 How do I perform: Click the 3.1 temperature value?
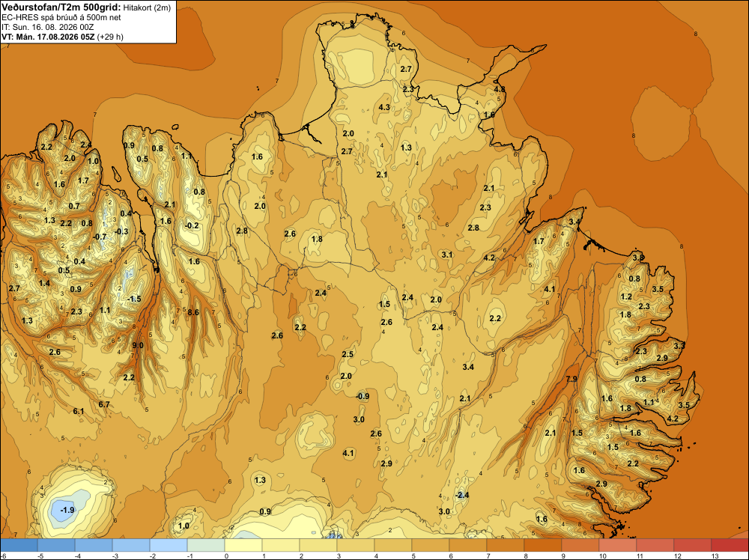447,255
